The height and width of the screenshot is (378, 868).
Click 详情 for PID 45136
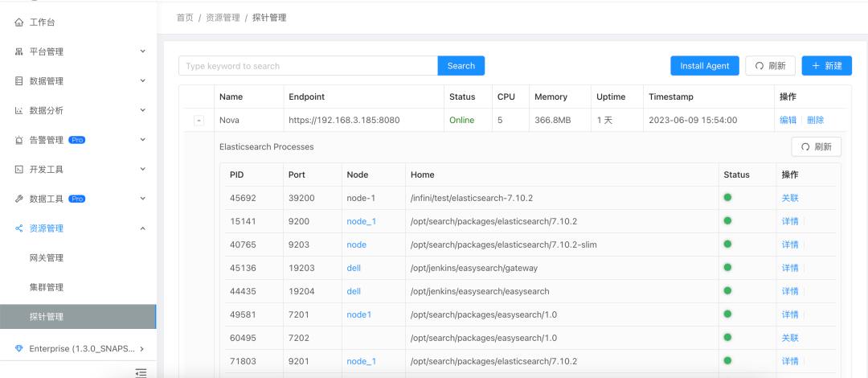click(x=790, y=268)
